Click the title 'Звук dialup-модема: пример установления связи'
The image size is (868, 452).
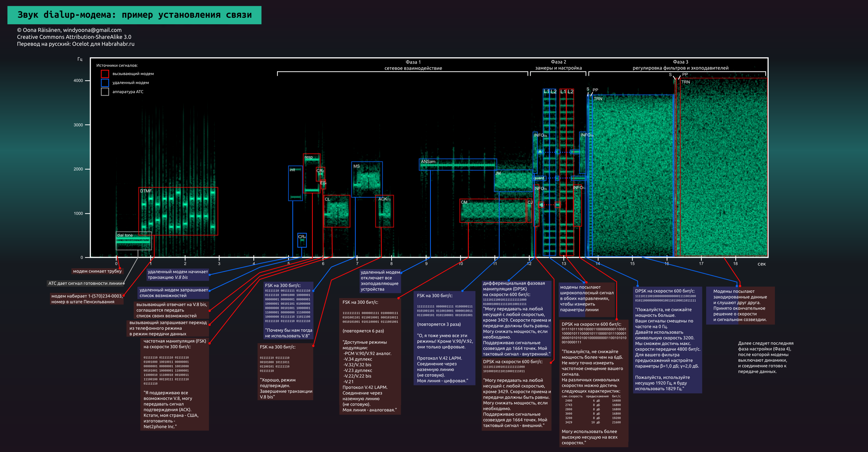tap(134, 15)
